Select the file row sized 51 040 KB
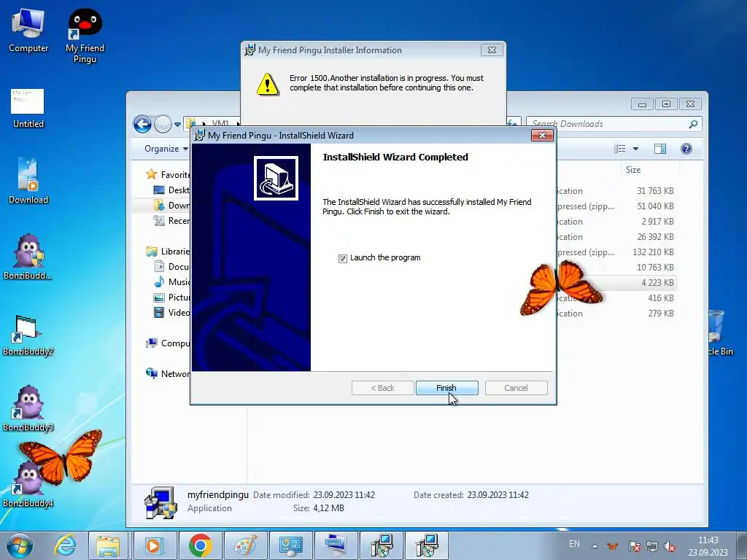This screenshot has width=747, height=560. (616, 206)
